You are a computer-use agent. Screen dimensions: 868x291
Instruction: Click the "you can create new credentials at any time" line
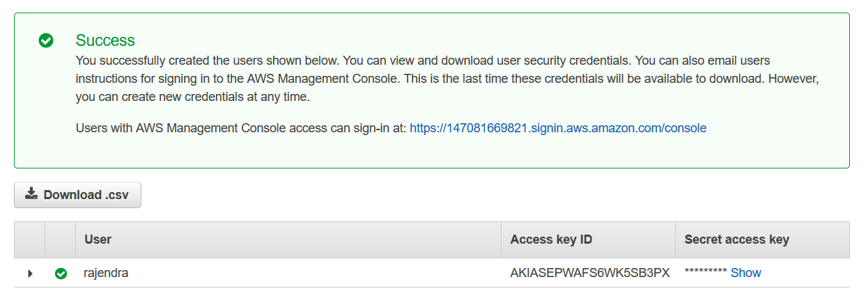coord(193,97)
